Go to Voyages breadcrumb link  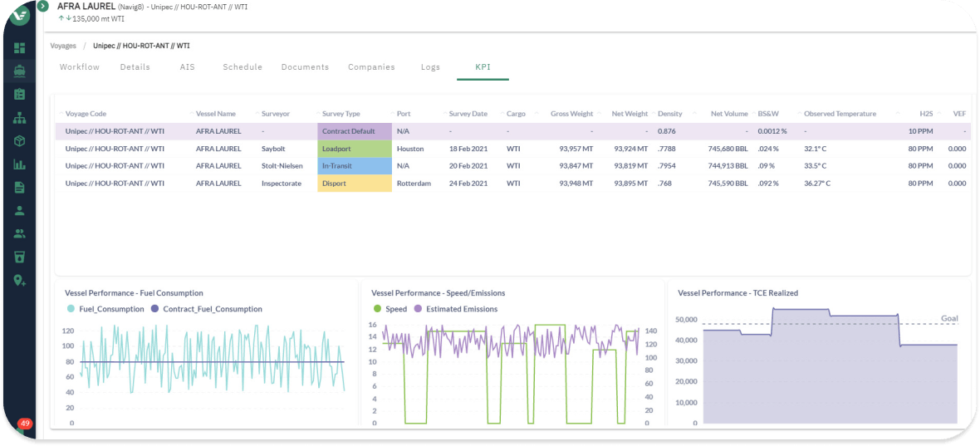63,46
